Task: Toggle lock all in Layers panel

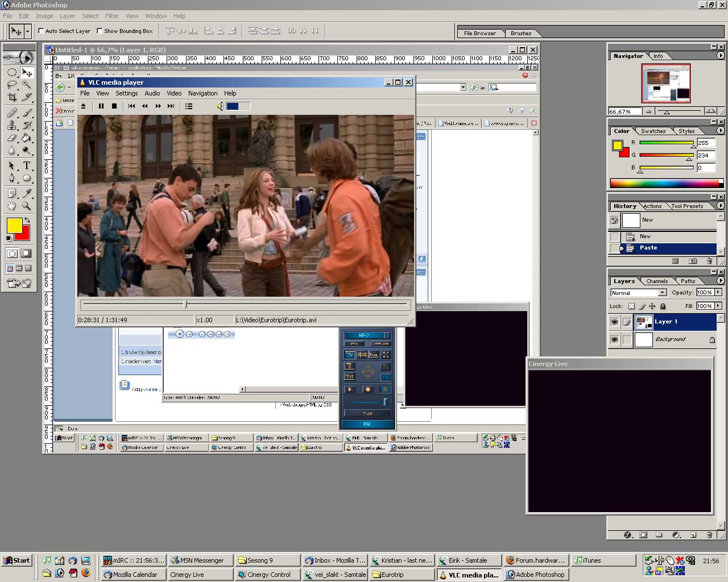Action: pyautogui.click(x=663, y=306)
